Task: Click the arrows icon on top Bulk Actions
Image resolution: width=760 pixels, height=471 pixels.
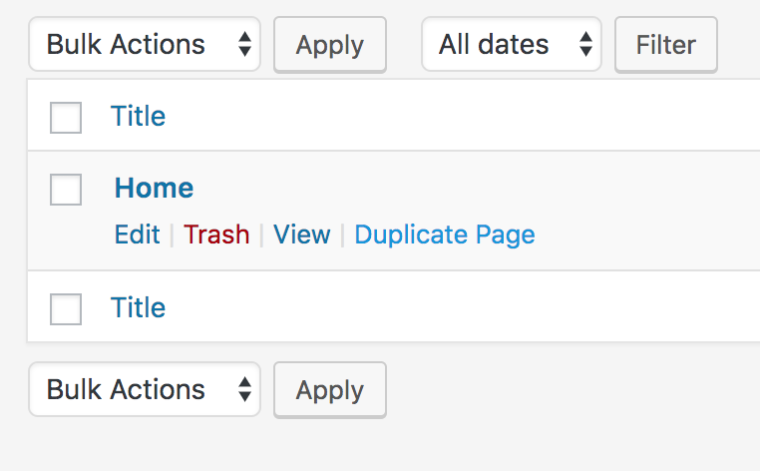Action: 244,45
